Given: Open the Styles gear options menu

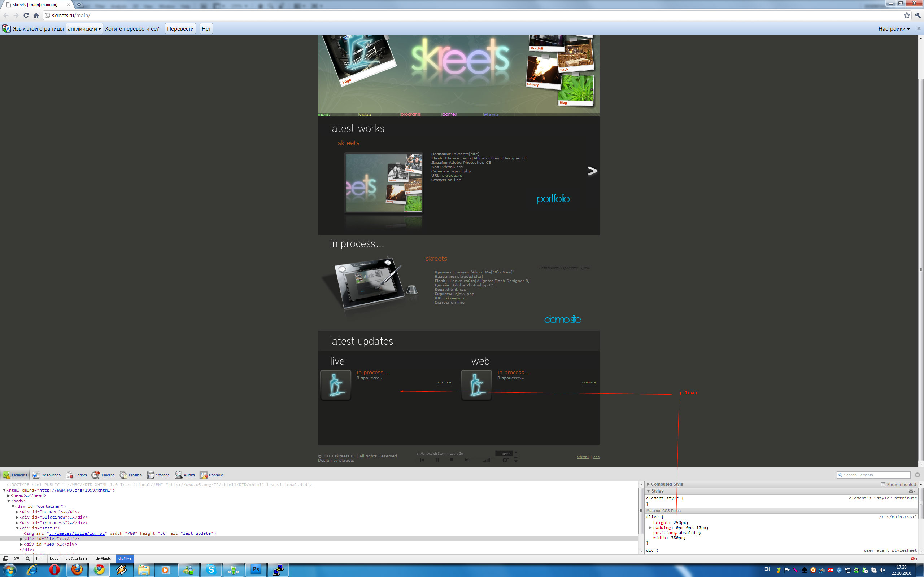Looking at the screenshot, I should [911, 491].
